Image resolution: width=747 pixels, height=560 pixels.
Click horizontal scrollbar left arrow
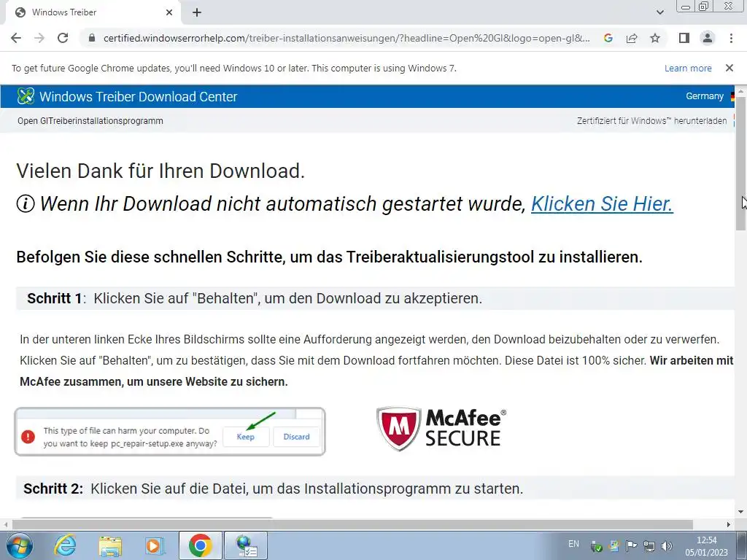tap(5, 524)
